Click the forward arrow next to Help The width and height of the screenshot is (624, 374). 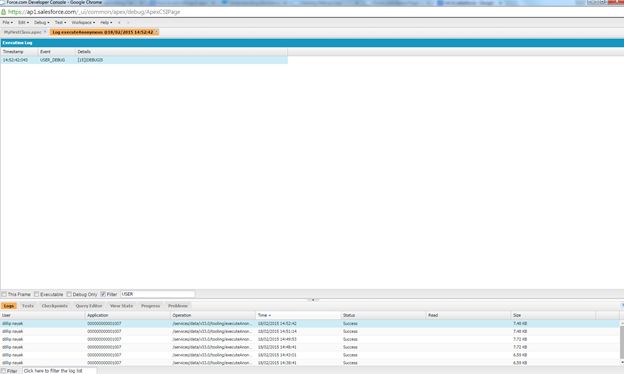coord(128,23)
